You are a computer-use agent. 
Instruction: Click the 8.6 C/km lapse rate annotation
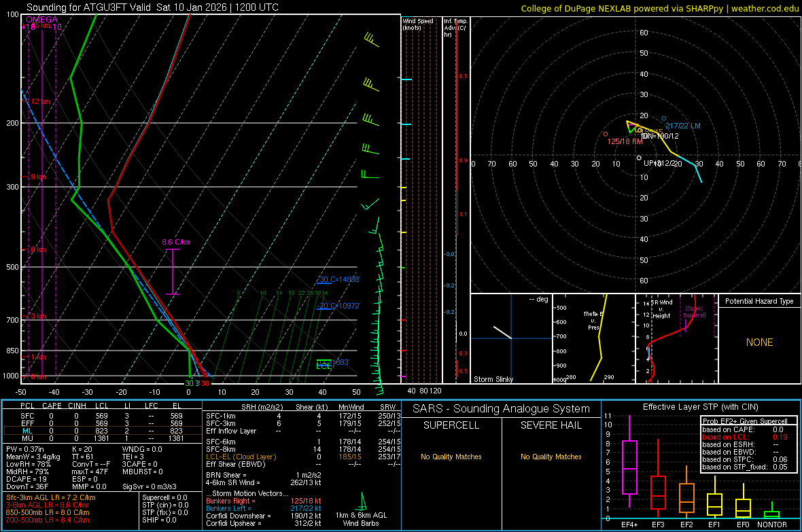click(x=176, y=242)
